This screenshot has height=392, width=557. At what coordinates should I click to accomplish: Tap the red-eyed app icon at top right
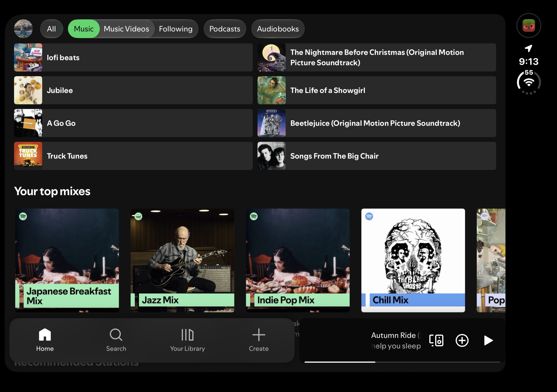pyautogui.click(x=529, y=25)
